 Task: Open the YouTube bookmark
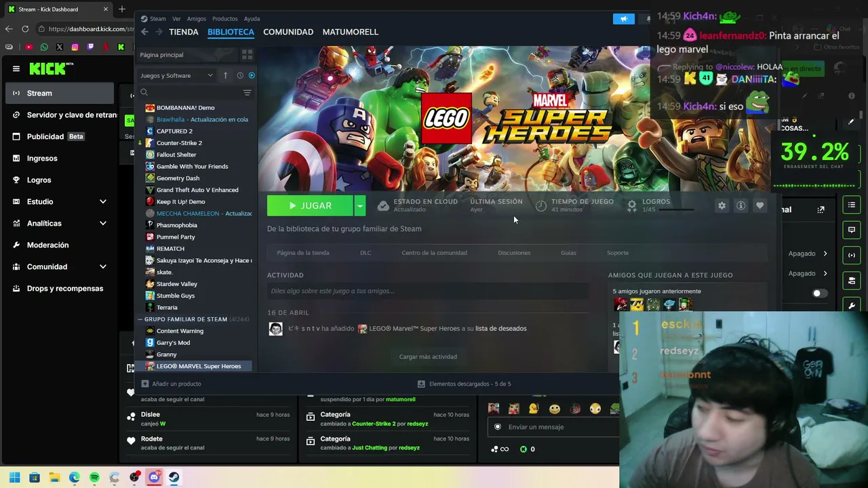pos(28,47)
